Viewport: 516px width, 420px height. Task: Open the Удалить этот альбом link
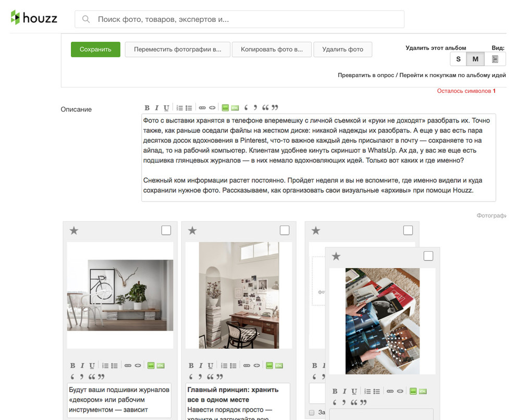point(436,48)
